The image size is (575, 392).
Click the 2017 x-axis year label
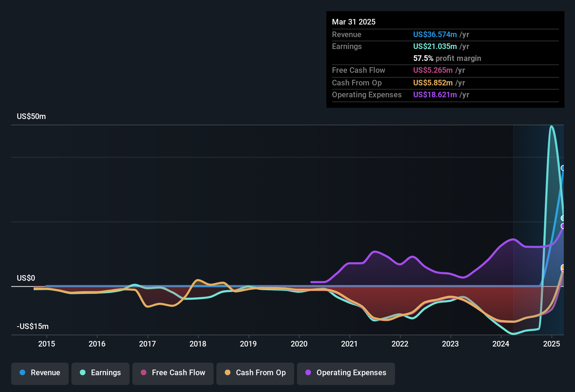pos(147,344)
